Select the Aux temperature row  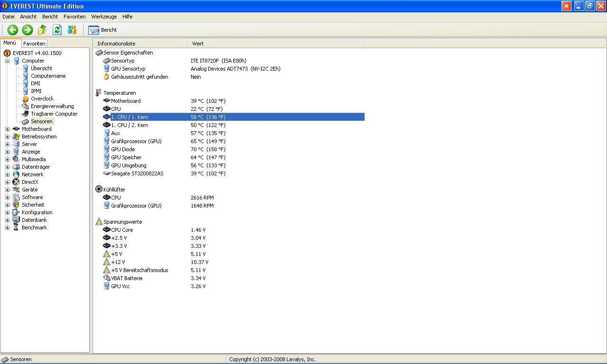coord(229,133)
